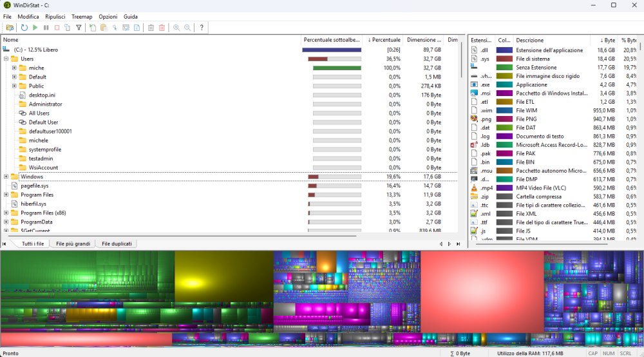Collapse the Users folder tree node

click(x=6, y=59)
